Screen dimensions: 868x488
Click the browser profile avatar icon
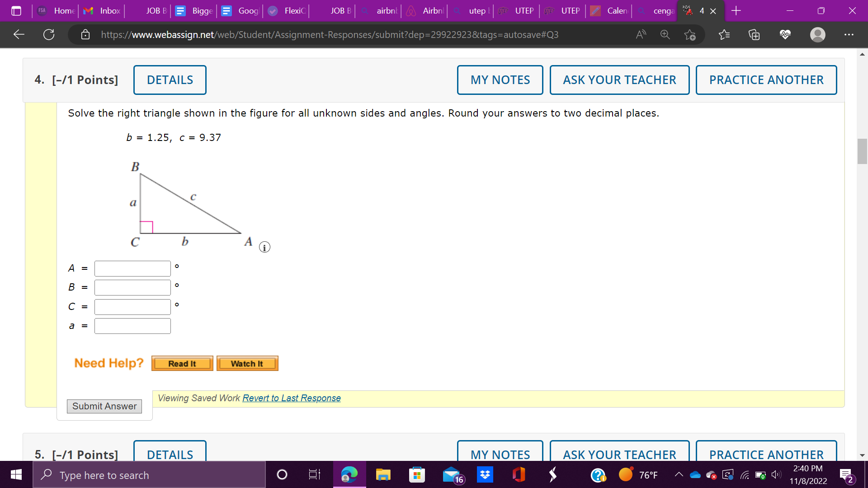[817, 34]
